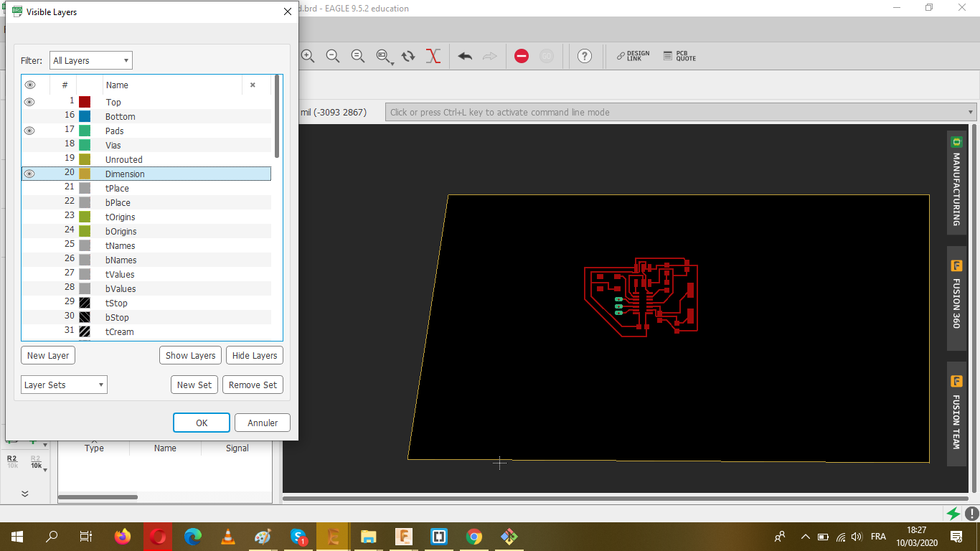Screen dimensions: 980x551
Task: Zoom out of the board view
Action: pyautogui.click(x=333, y=56)
